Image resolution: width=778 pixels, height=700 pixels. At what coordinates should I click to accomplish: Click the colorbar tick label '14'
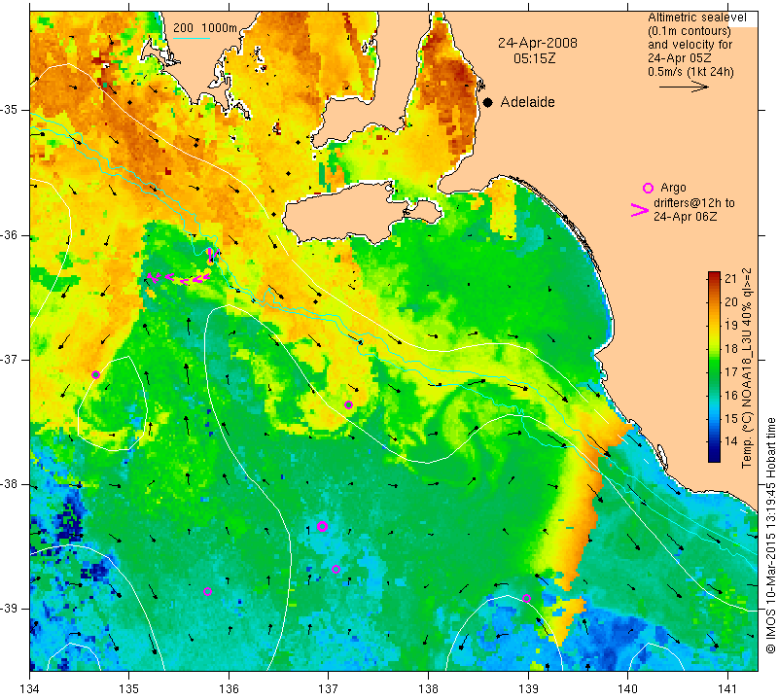[731, 440]
